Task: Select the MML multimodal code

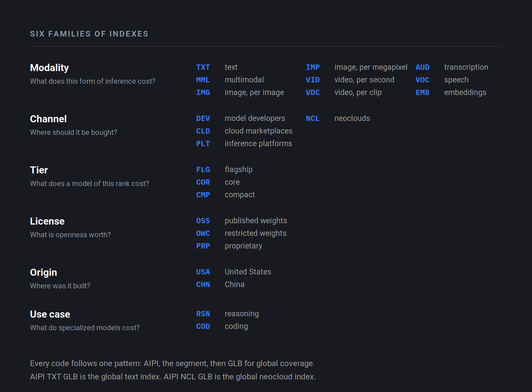Action: pyautogui.click(x=203, y=80)
